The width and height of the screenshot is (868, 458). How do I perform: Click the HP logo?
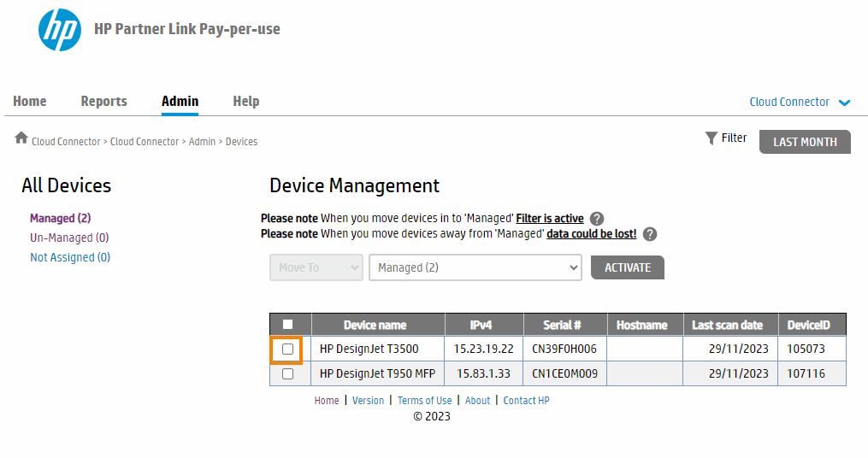(x=60, y=30)
